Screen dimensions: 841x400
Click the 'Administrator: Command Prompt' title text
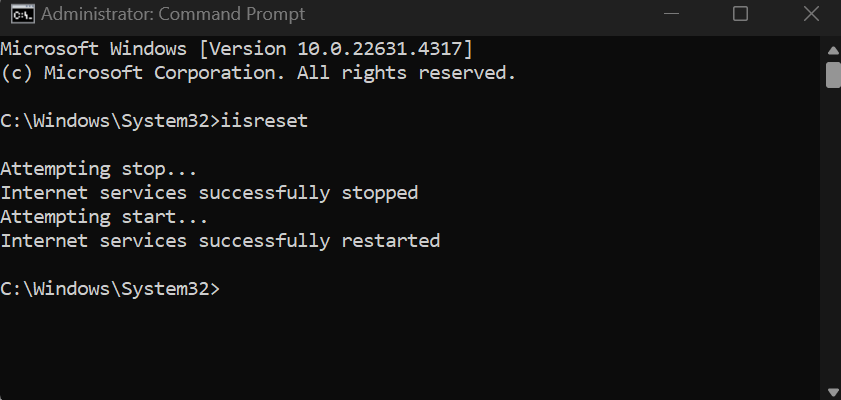pos(173,14)
